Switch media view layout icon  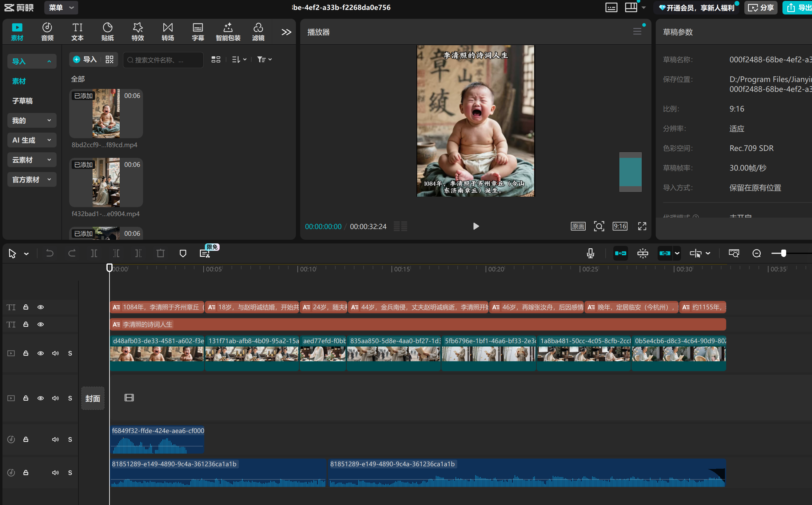(x=216, y=59)
